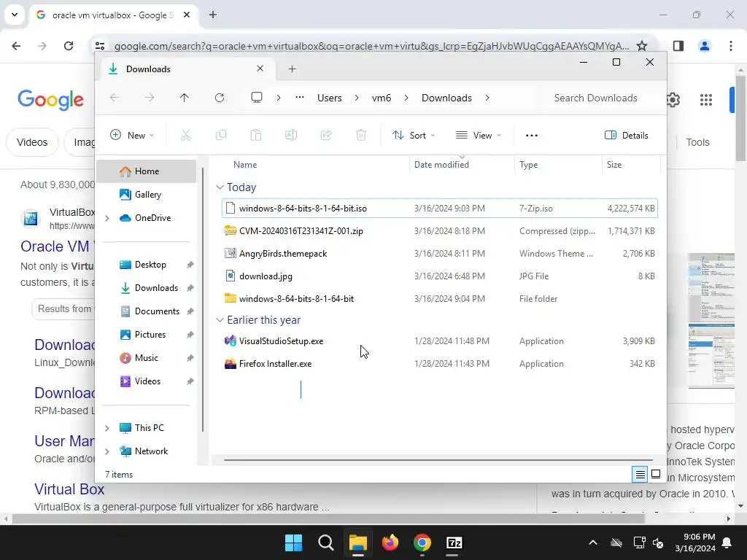This screenshot has width=747, height=560.
Task: Open the Sort dropdown menu
Action: (414, 135)
